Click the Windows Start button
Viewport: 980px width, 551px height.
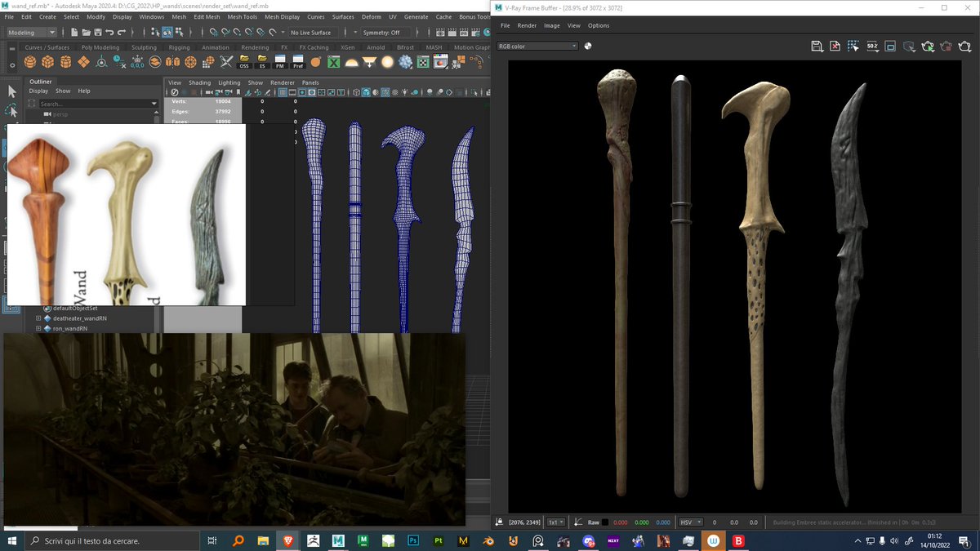(11, 540)
